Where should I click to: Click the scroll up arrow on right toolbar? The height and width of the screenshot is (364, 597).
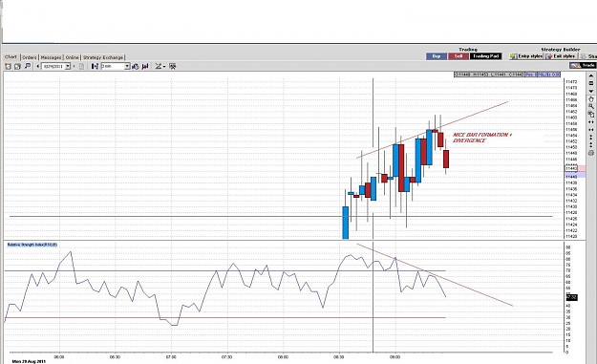(x=591, y=75)
